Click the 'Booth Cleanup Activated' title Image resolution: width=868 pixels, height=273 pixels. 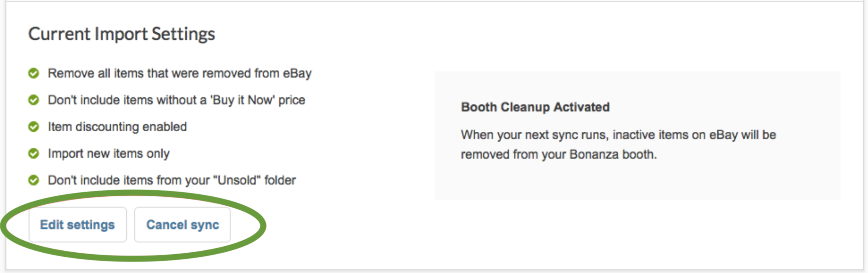(535, 107)
